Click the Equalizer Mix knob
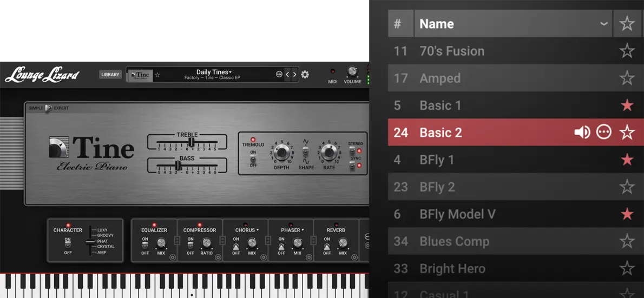The image size is (644, 298). pos(161,243)
